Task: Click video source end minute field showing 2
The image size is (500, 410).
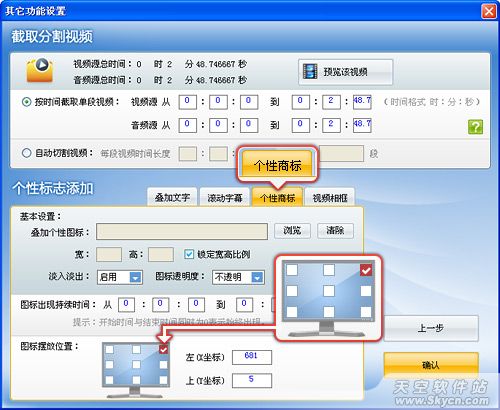Action: [331, 102]
